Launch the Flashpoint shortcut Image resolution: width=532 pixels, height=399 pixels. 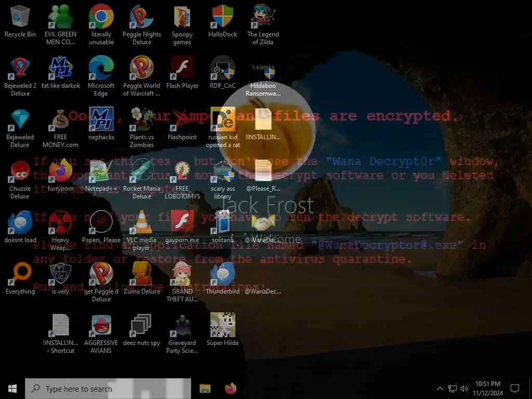point(182,125)
